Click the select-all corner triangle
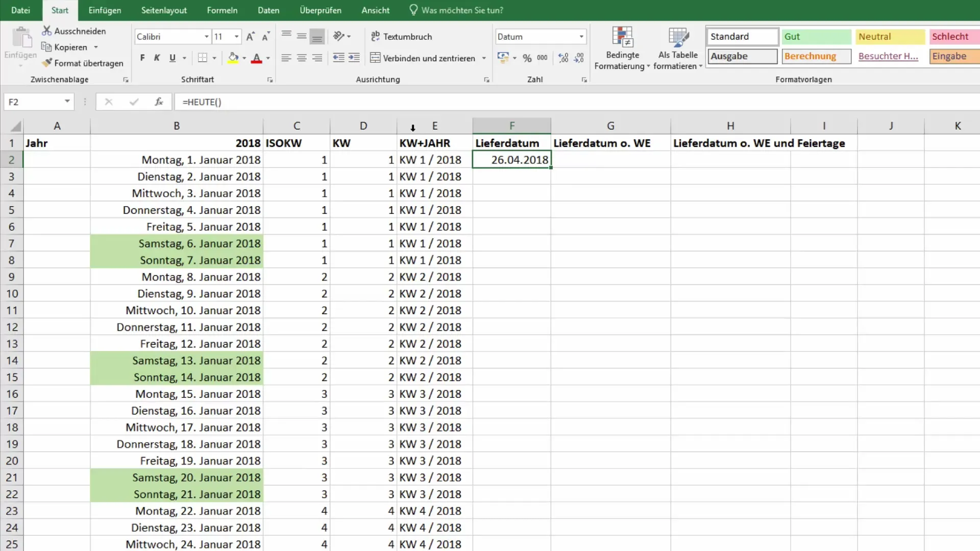This screenshot has height=551, width=980. pos(15,126)
